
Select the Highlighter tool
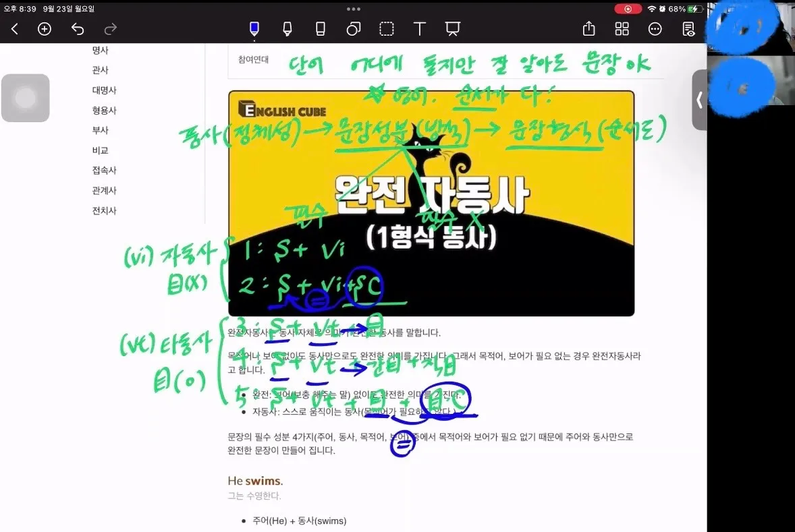pos(287,29)
